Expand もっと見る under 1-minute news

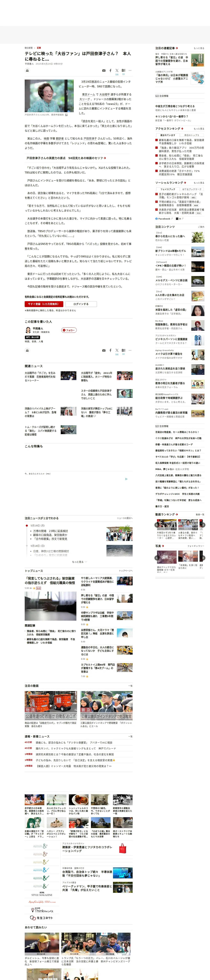[79, 562]
